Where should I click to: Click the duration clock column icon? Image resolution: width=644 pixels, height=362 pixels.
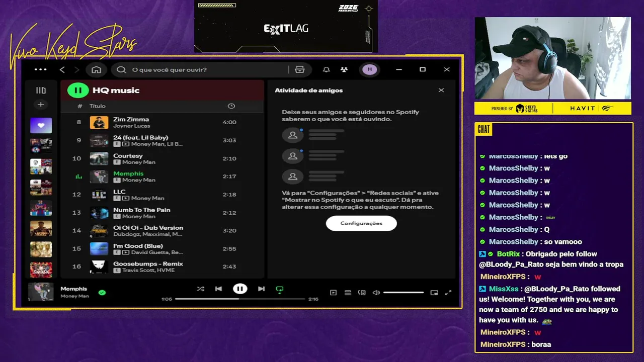(231, 106)
